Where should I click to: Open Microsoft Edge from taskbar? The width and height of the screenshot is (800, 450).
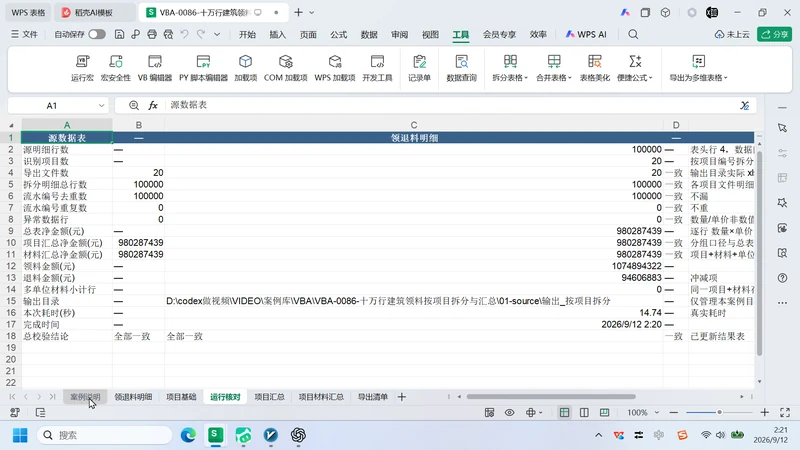188,435
